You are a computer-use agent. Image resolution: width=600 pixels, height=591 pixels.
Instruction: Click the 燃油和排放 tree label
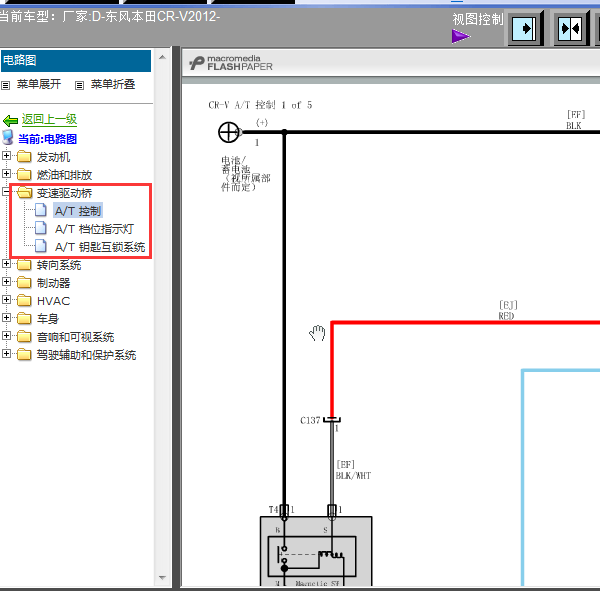[64, 175]
